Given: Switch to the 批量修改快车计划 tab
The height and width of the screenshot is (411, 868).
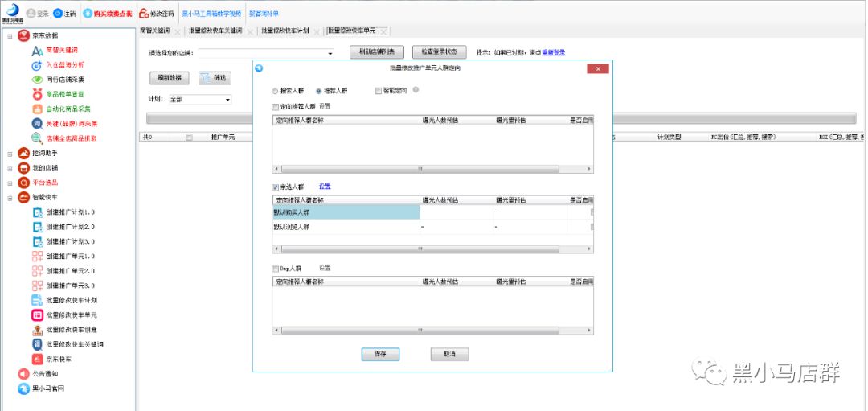Looking at the screenshot, I should click(285, 31).
